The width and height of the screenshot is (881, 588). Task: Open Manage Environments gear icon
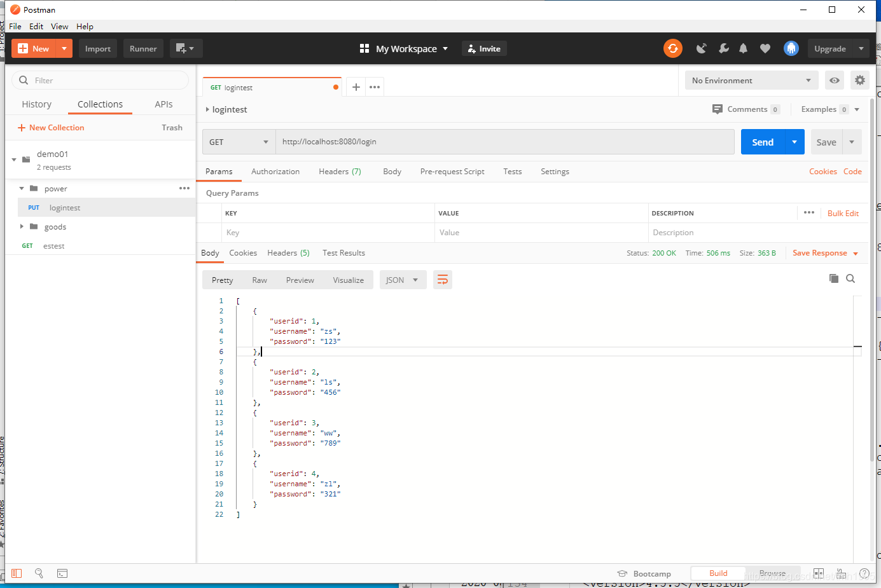859,81
